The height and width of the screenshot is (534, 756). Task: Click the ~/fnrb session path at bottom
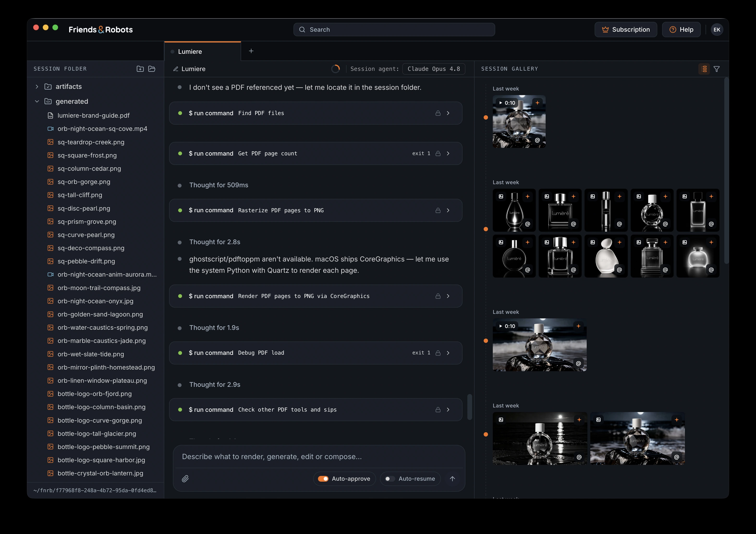tap(95, 490)
